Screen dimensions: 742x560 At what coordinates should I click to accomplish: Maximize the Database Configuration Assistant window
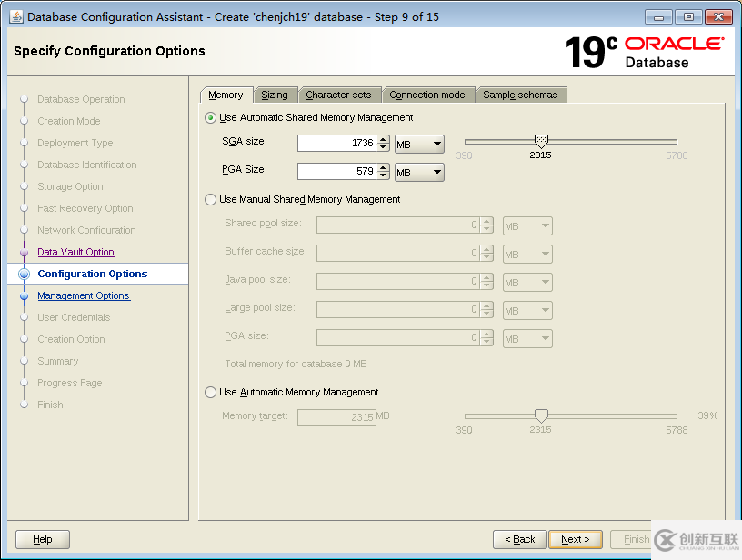point(688,17)
